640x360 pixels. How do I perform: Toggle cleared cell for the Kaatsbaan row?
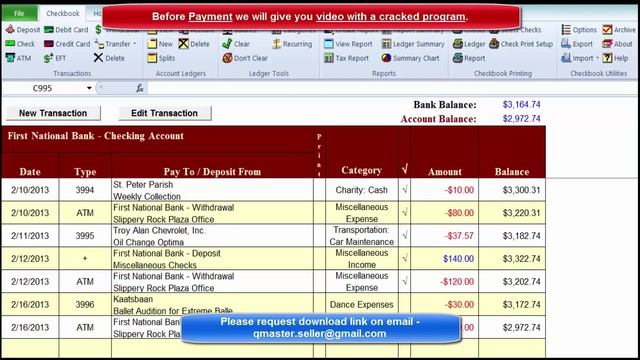[404, 304]
